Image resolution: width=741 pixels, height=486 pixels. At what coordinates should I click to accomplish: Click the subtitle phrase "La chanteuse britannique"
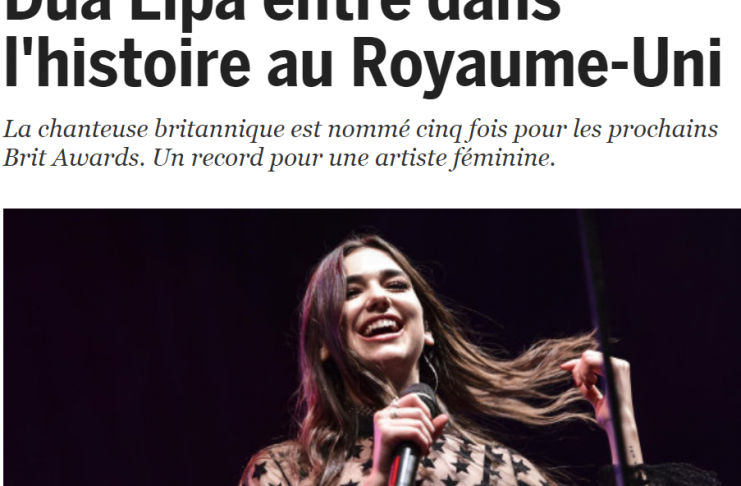pyautogui.click(x=144, y=129)
